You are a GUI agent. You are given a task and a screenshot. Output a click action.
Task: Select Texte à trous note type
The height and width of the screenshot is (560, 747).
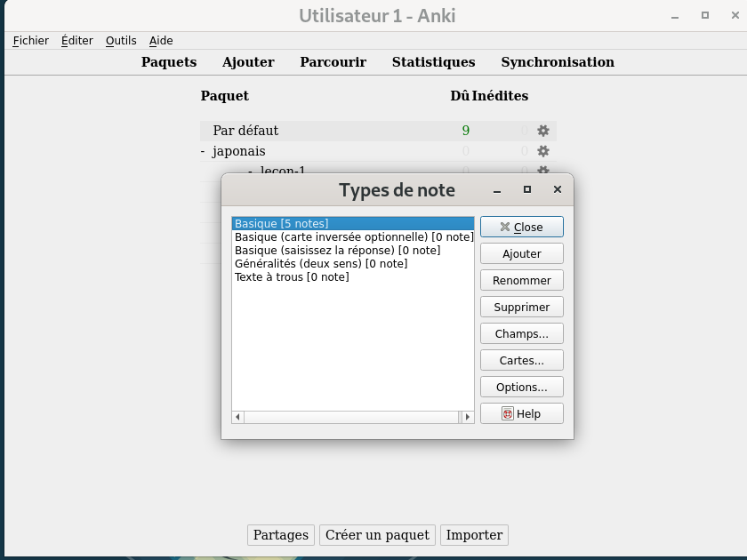coord(292,277)
